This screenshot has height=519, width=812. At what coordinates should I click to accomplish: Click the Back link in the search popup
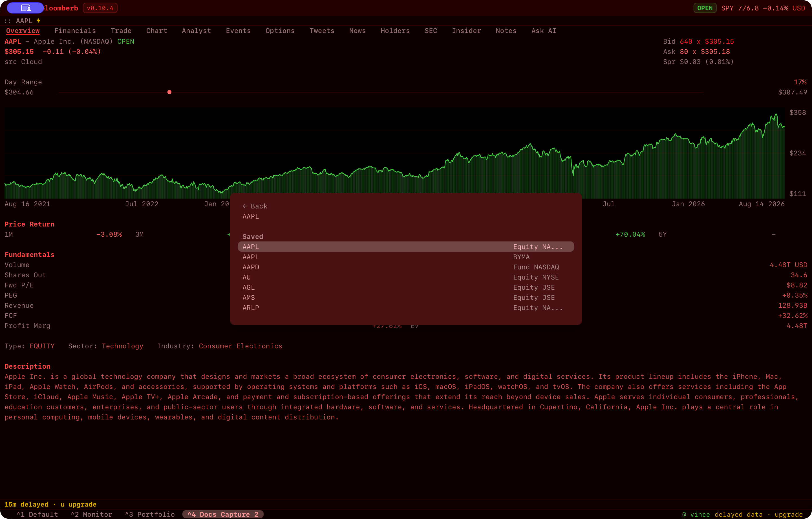point(255,206)
